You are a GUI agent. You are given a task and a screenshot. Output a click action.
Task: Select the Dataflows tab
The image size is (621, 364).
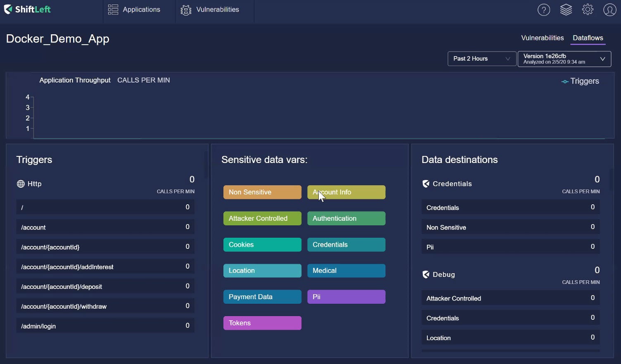[588, 38]
